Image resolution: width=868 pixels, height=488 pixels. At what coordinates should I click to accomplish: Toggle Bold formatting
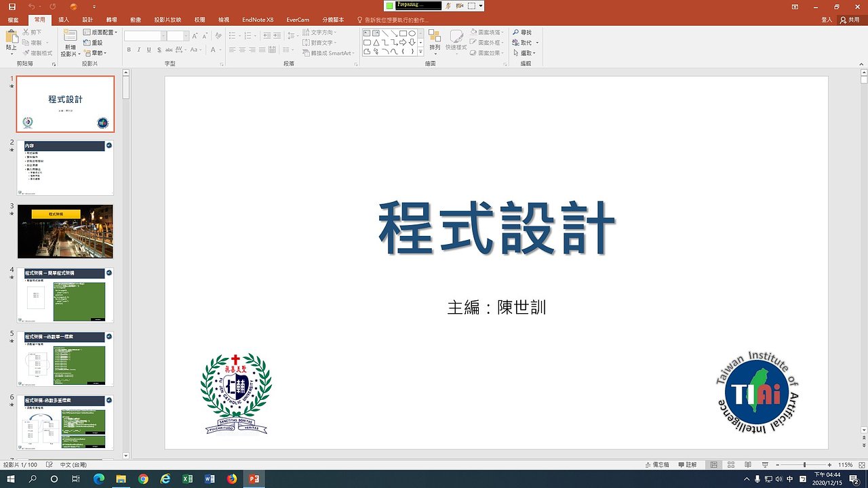click(129, 49)
